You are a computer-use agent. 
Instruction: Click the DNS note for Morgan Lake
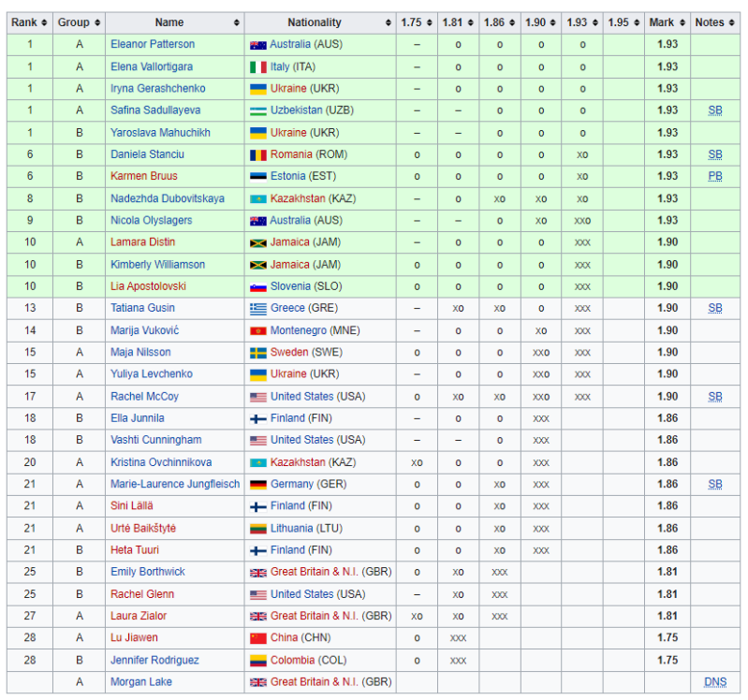click(714, 682)
